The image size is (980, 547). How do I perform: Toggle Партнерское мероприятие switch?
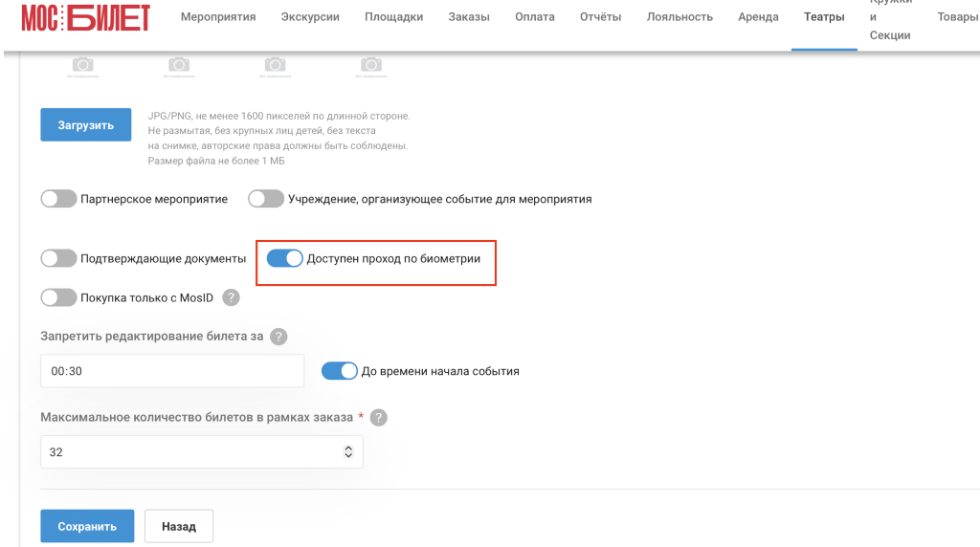[x=58, y=199]
